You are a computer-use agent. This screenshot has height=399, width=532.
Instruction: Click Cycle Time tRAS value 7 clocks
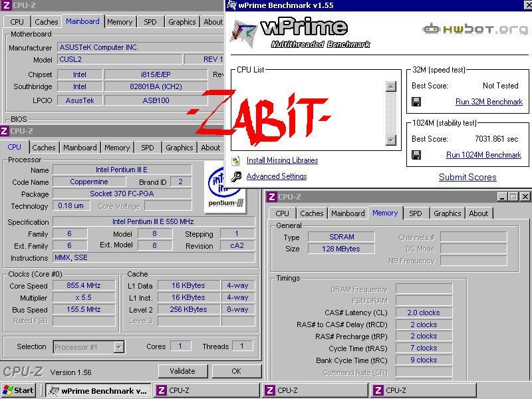(424, 348)
